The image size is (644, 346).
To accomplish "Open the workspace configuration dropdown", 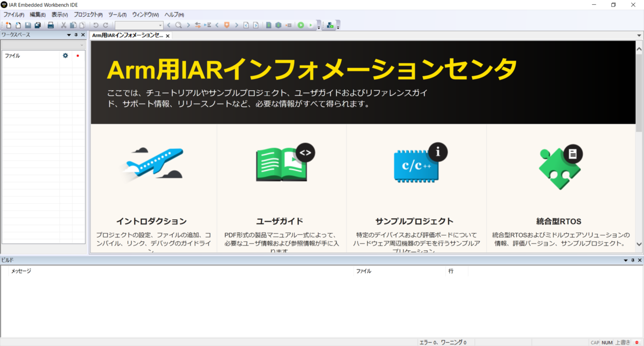I will [43, 45].
